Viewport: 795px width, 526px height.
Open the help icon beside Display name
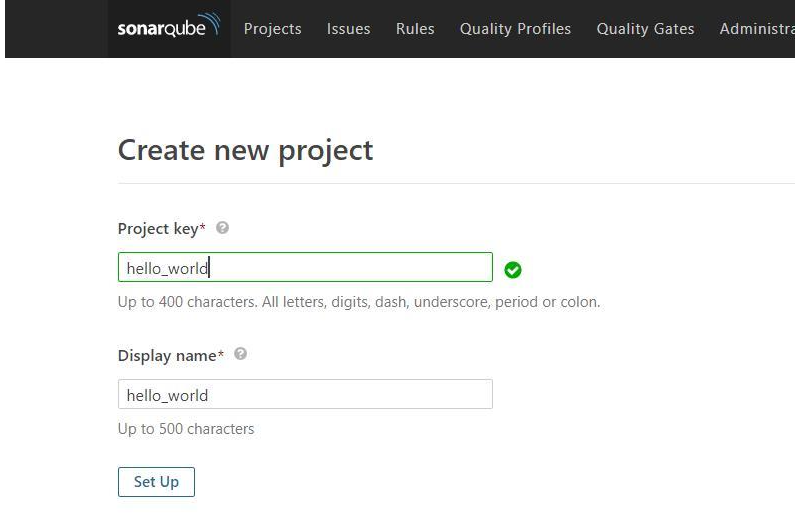point(241,354)
